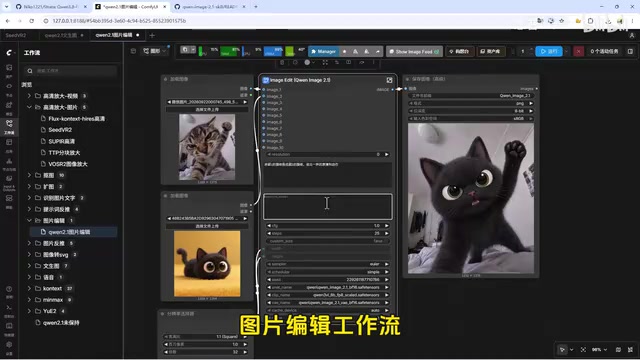Collapse the Save Image node
Image resolution: width=640 pixels, height=360 pixels.
tap(407, 79)
